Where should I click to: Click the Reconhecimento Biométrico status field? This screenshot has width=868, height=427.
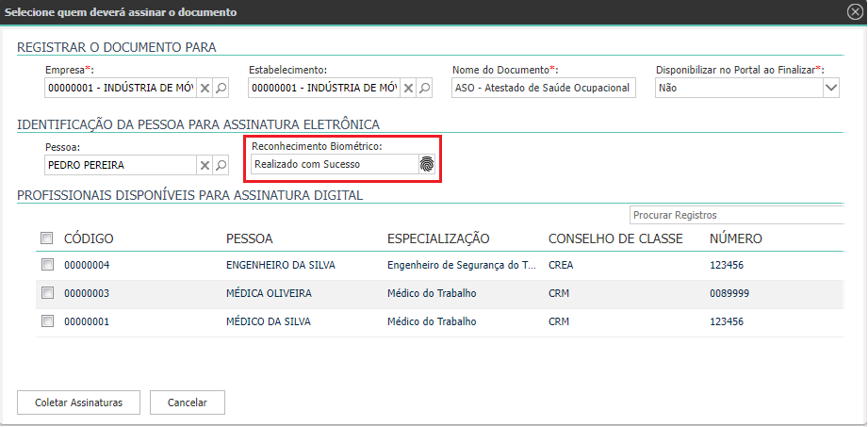point(335,165)
